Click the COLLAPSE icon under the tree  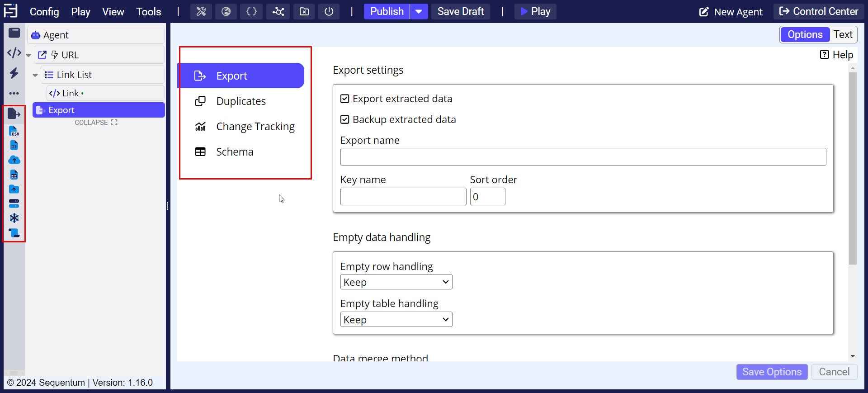click(x=114, y=123)
